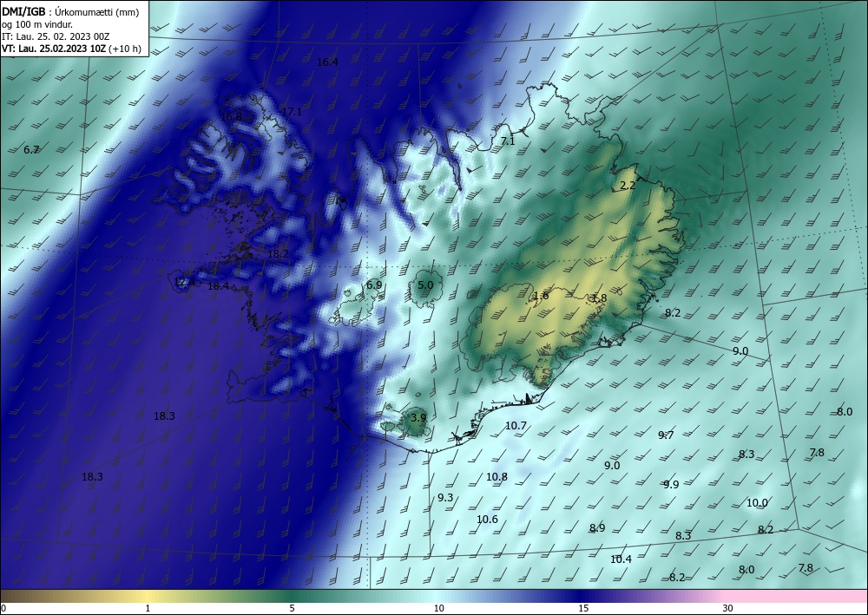
Task: Select the 10.7 value off the south coast
Action: click(516, 426)
